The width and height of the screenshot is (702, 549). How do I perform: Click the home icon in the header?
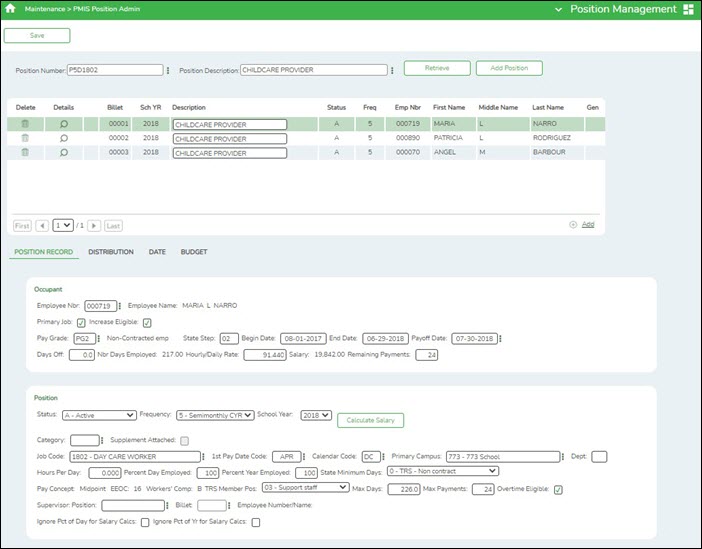click(x=10, y=8)
